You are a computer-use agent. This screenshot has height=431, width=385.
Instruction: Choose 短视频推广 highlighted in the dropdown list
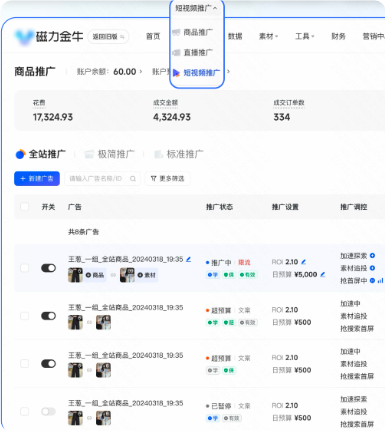pyautogui.click(x=197, y=72)
